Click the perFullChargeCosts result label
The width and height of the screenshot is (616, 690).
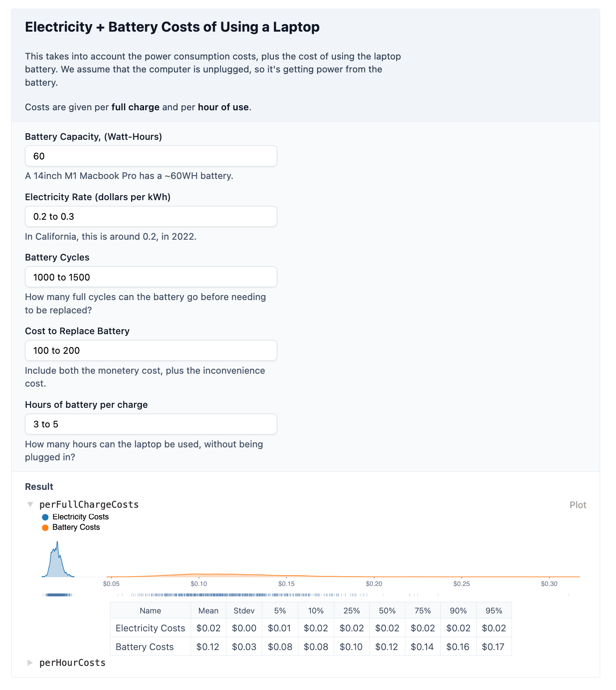click(x=89, y=504)
